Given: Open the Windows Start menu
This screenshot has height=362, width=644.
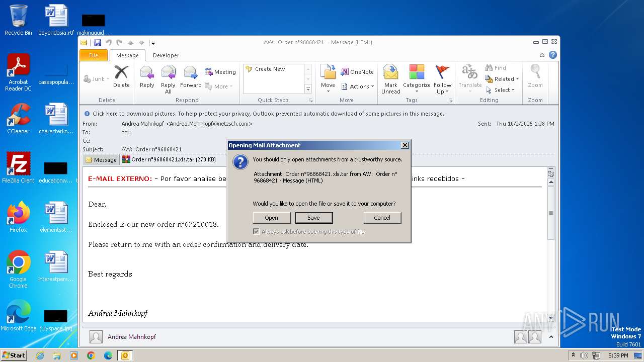Looking at the screenshot, I should (x=14, y=355).
